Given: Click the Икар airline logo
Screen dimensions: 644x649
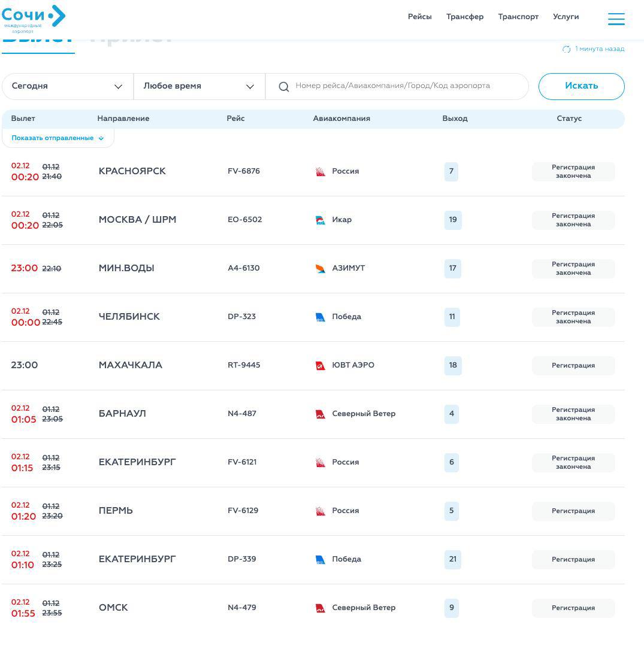Looking at the screenshot, I should [321, 220].
